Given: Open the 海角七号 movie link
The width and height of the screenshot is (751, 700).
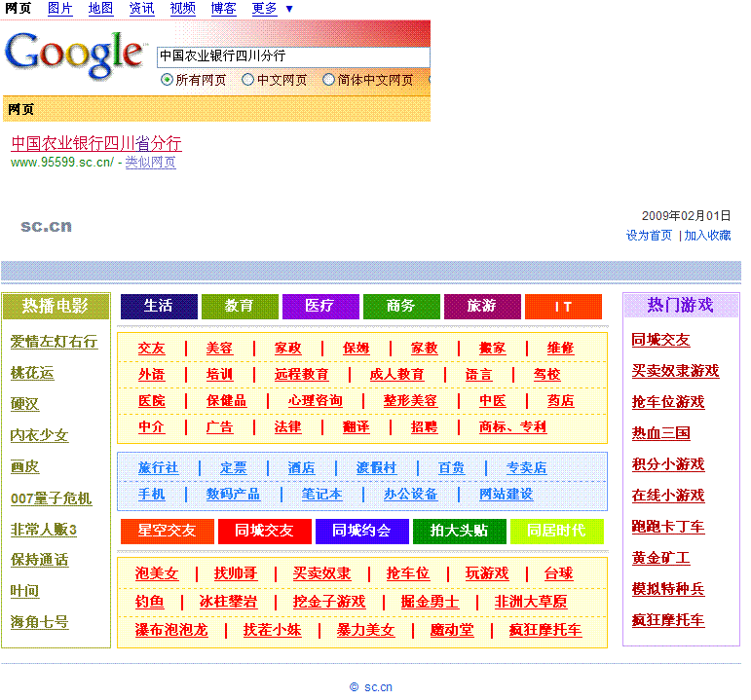Looking at the screenshot, I should click(39, 622).
